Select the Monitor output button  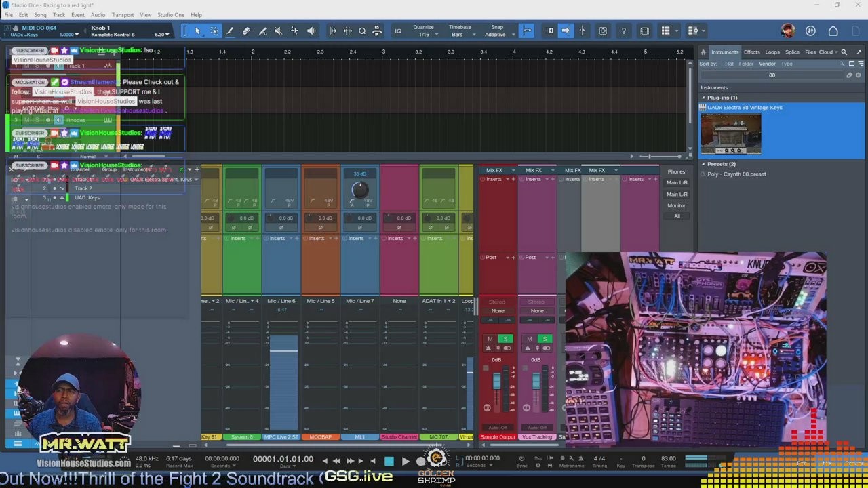pyautogui.click(x=677, y=205)
